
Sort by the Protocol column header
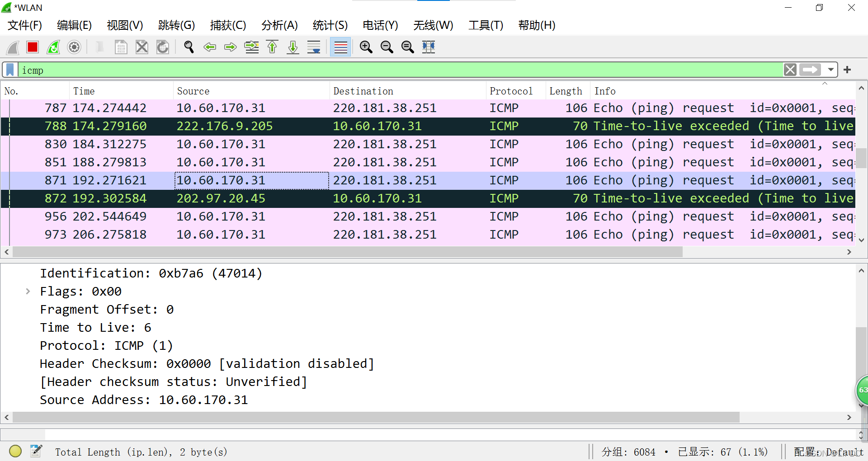click(x=516, y=91)
